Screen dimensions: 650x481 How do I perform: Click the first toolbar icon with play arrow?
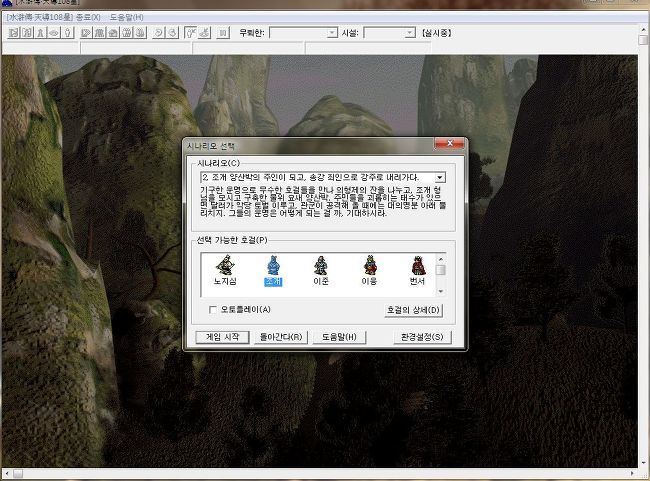(x=14, y=33)
